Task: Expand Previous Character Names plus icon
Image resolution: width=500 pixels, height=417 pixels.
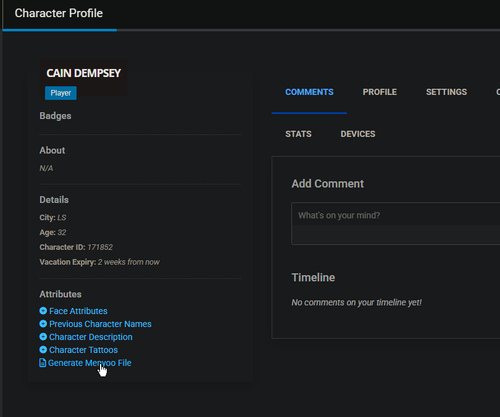Action: [43, 324]
